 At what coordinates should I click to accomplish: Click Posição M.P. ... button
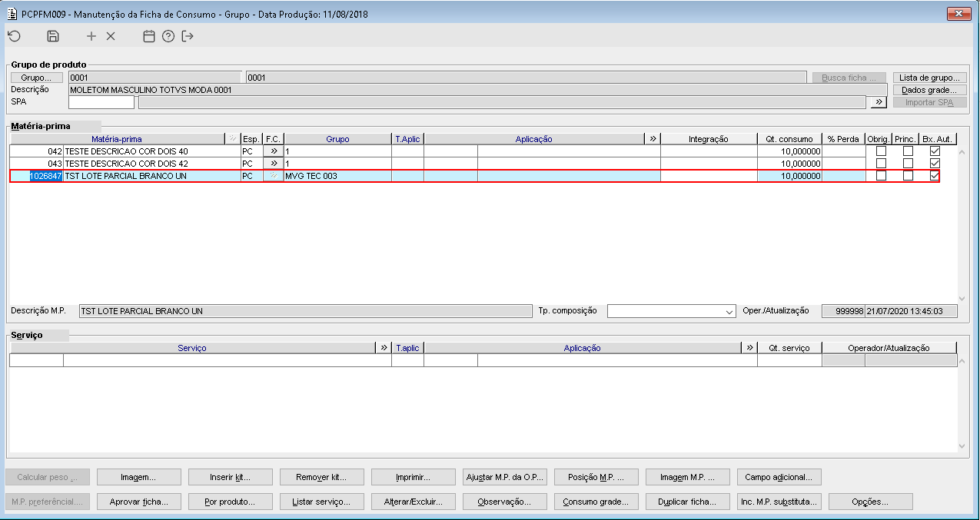(x=596, y=477)
